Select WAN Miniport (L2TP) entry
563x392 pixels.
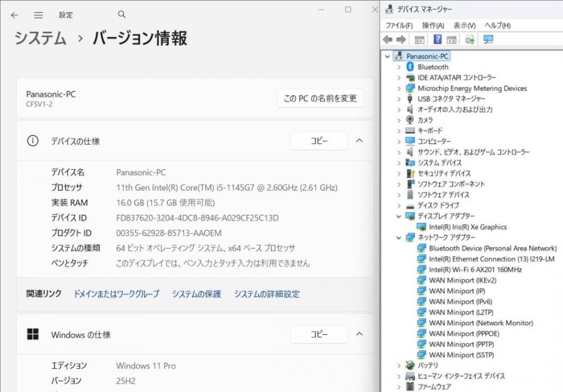pos(461,312)
